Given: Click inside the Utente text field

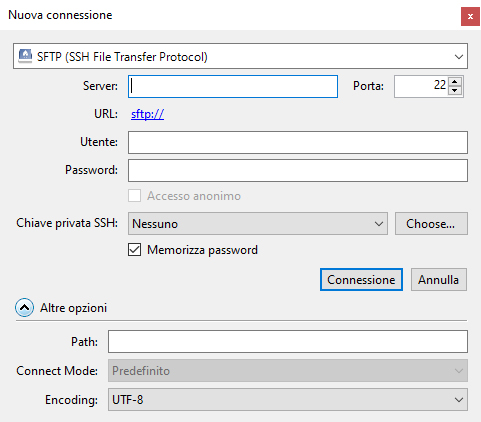Looking at the screenshot, I should coord(298,142).
